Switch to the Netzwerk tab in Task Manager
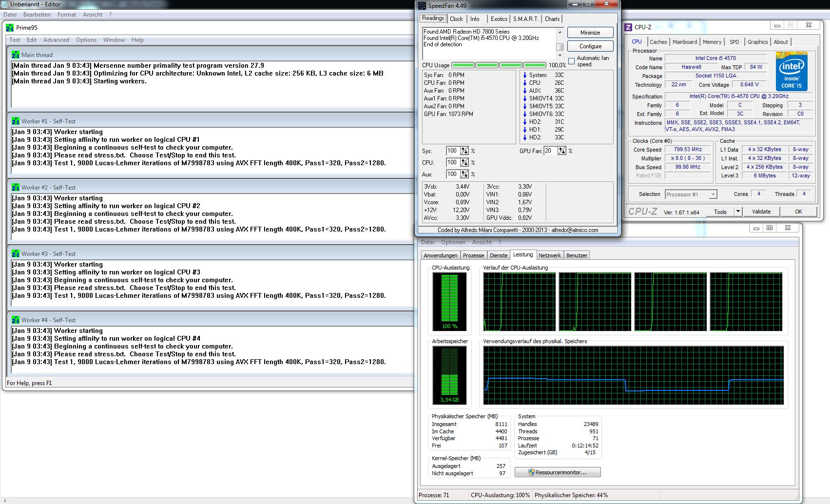 550,255
